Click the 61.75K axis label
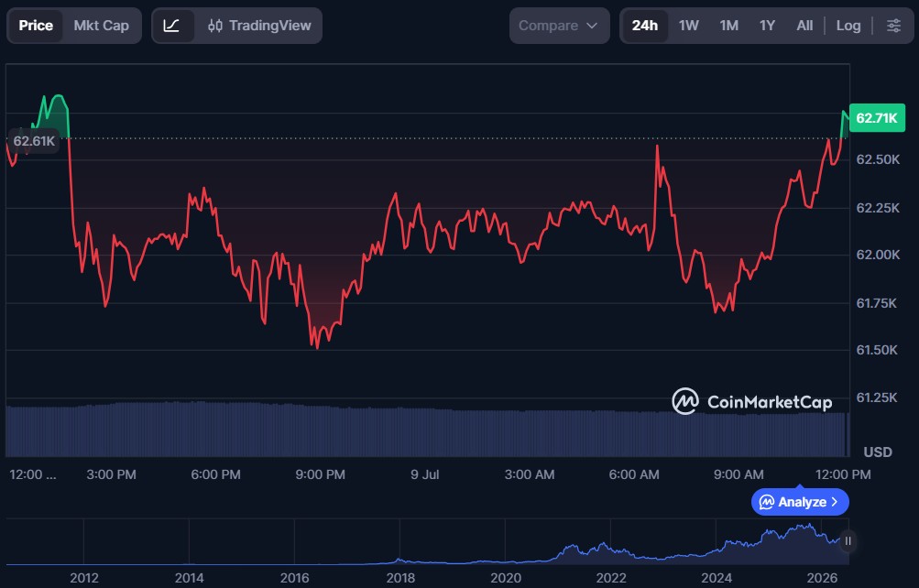Screen dimensions: 919x588 (x=876, y=303)
